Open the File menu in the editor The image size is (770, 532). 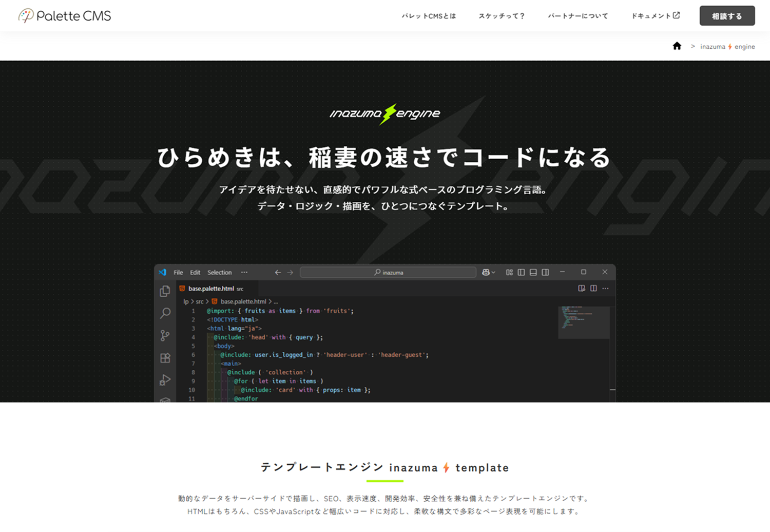(178, 273)
